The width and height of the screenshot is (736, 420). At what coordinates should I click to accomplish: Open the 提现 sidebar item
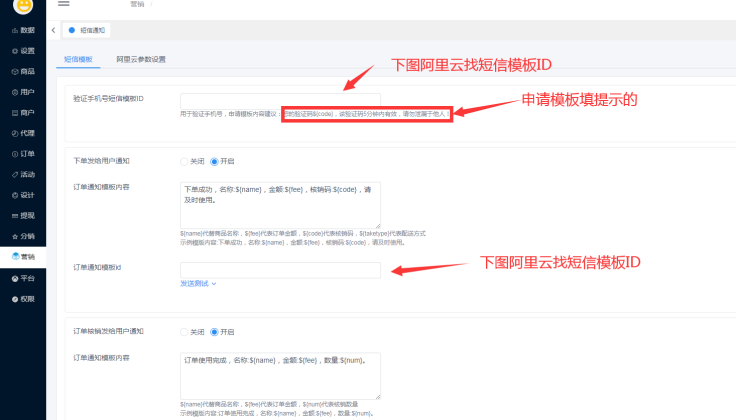[23, 216]
